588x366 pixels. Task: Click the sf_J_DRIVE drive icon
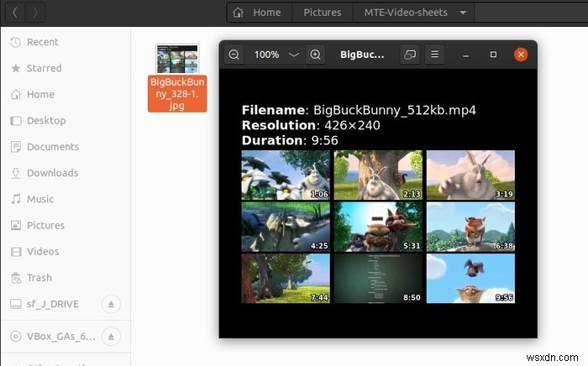[16, 304]
